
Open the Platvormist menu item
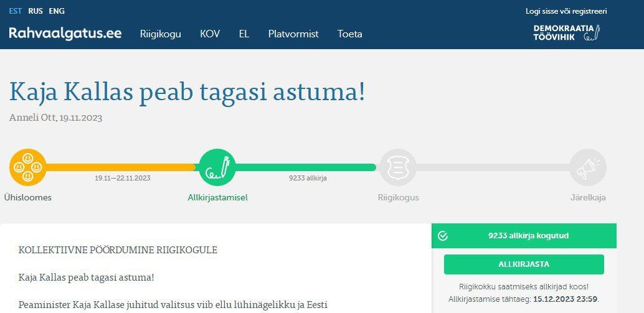pyautogui.click(x=293, y=34)
